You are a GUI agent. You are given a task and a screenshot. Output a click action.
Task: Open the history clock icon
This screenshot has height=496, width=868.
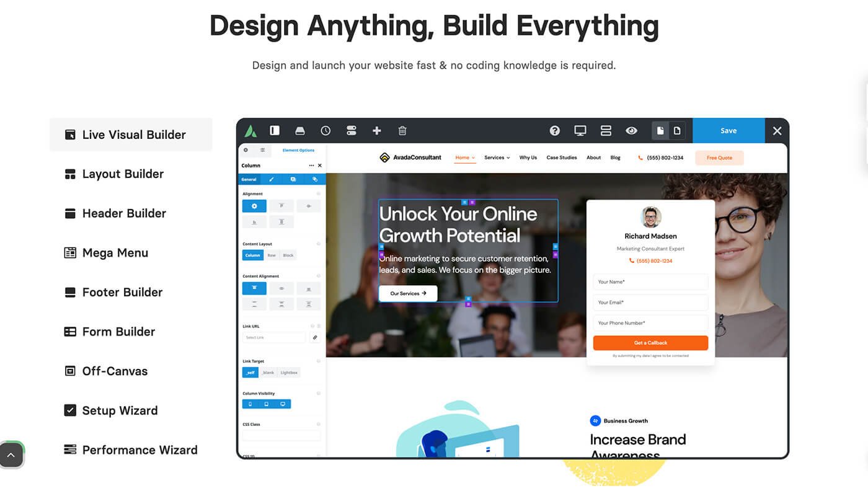[x=325, y=131]
